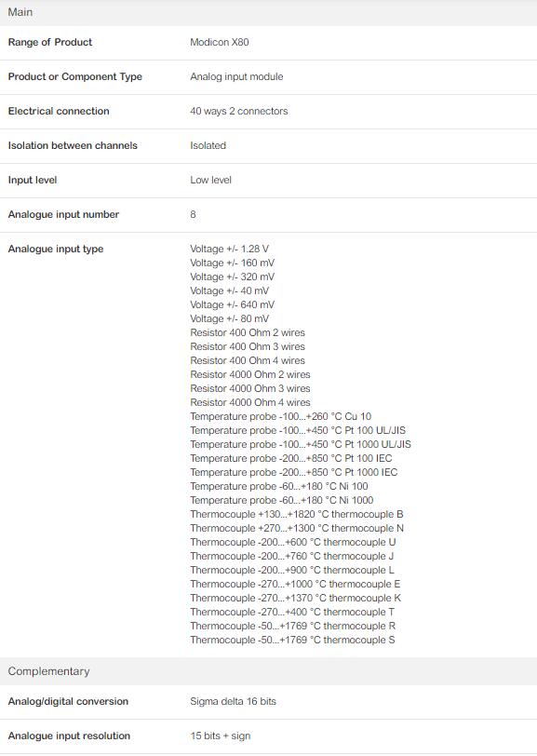Select Analogue input resolution label
The width and height of the screenshot is (537, 756).
point(69,736)
